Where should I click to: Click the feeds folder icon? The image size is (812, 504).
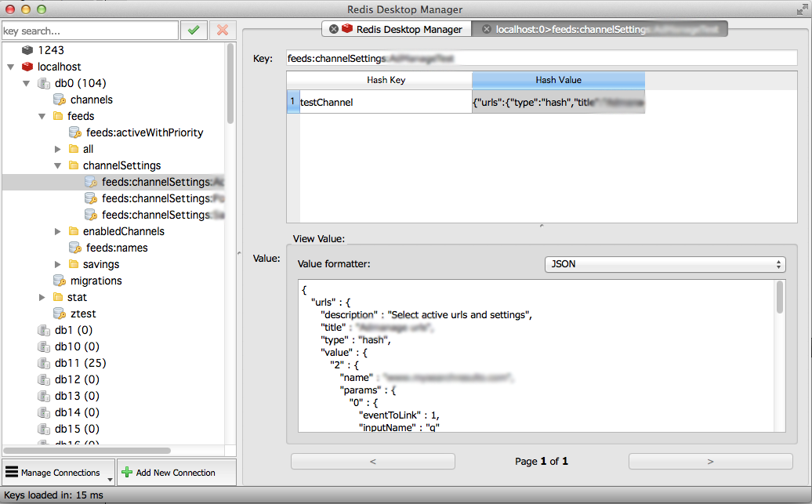tap(58, 116)
